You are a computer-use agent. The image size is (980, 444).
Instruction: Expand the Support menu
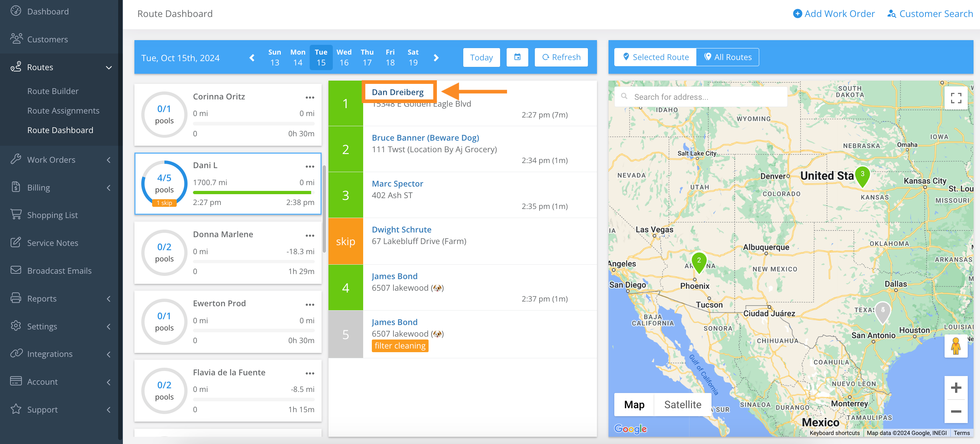109,410
